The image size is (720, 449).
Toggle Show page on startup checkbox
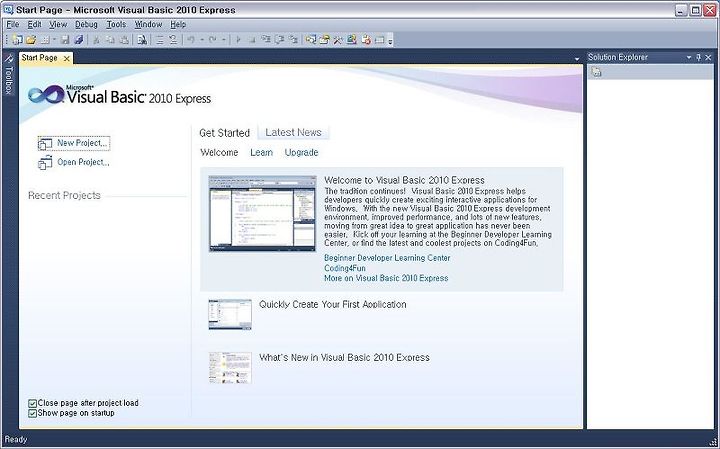pos(32,413)
